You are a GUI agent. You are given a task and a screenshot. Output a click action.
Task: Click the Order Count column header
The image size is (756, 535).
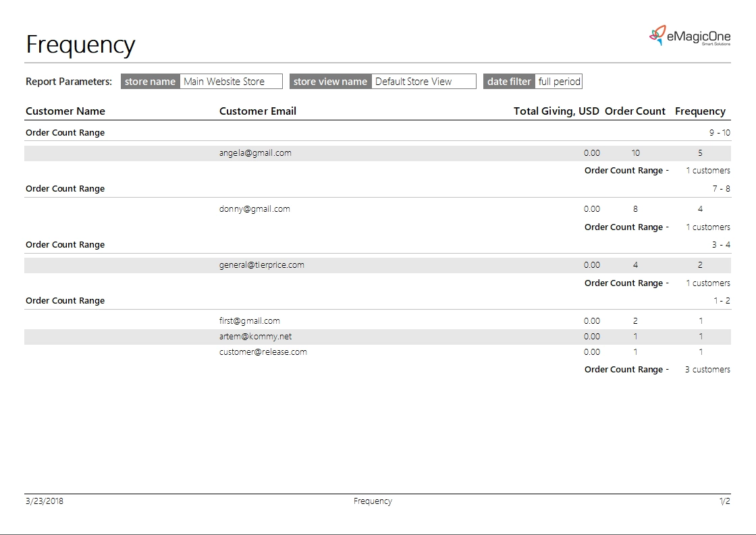[x=635, y=111]
